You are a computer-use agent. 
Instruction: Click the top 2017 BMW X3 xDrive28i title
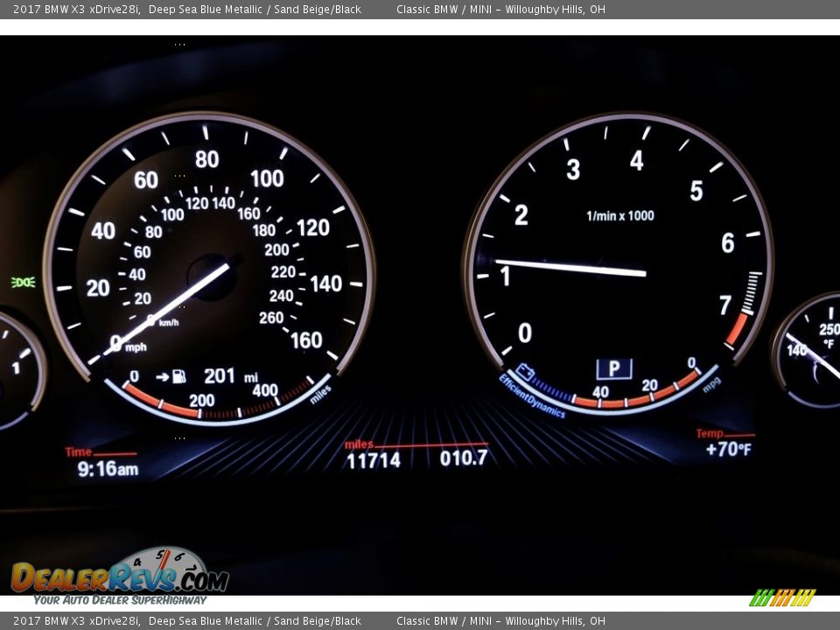point(76,10)
